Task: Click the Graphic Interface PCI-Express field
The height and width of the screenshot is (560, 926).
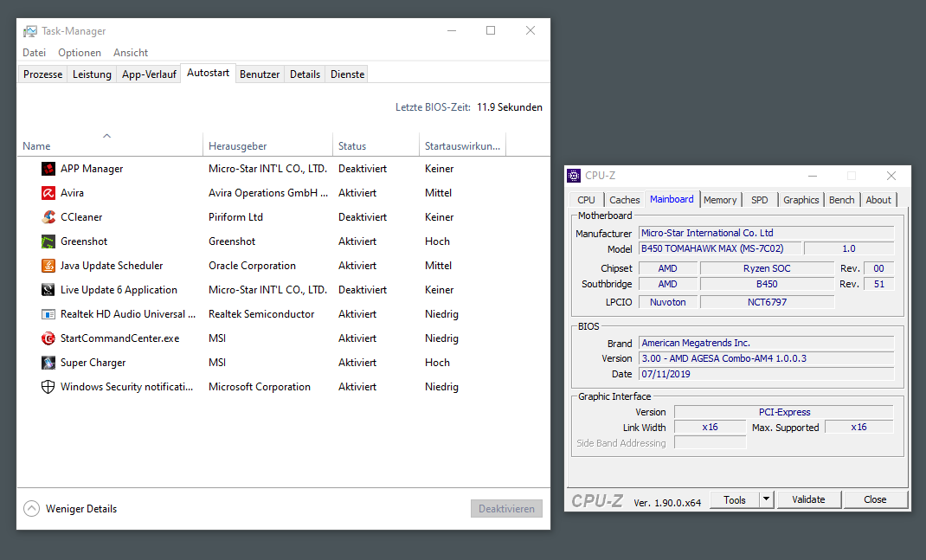Action: tap(784, 412)
